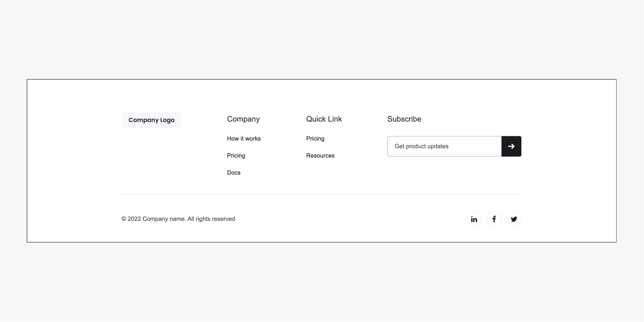Click the Subscribe heading
644x322 pixels.
tap(404, 119)
